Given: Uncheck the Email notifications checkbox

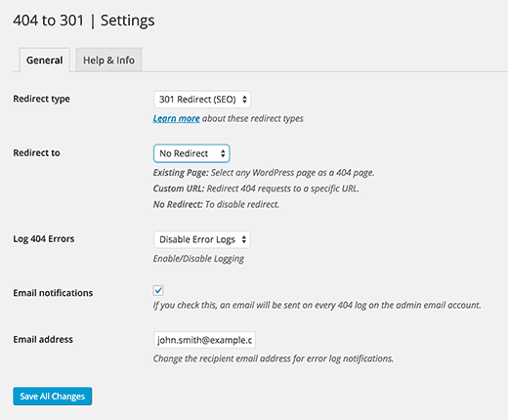Looking at the screenshot, I should click(158, 290).
